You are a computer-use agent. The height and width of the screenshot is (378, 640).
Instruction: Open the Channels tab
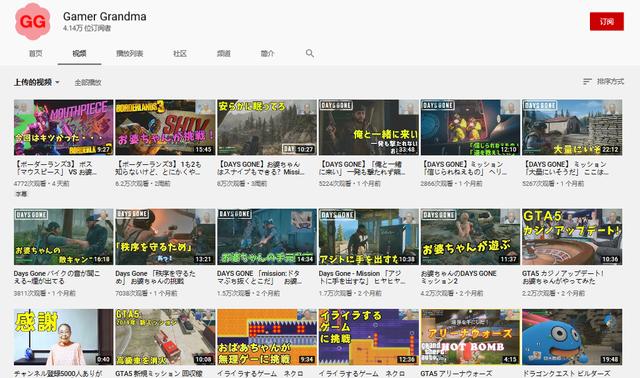coord(224,53)
